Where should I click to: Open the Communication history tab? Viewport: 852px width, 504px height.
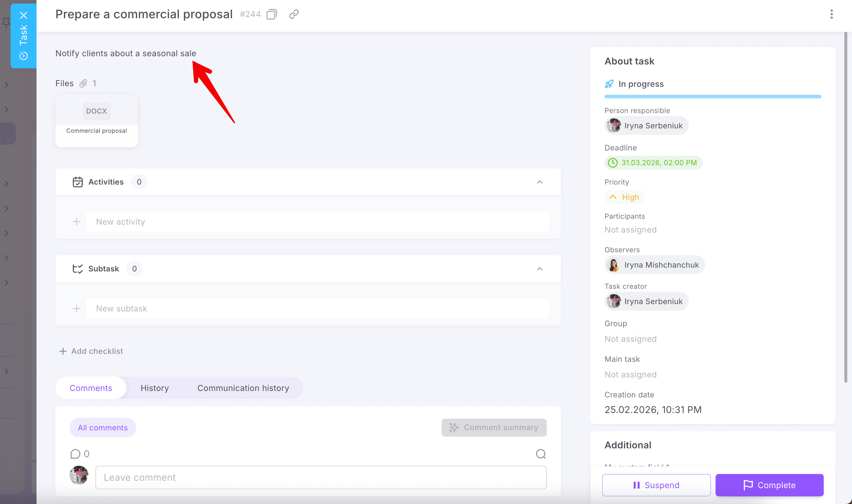click(x=243, y=388)
